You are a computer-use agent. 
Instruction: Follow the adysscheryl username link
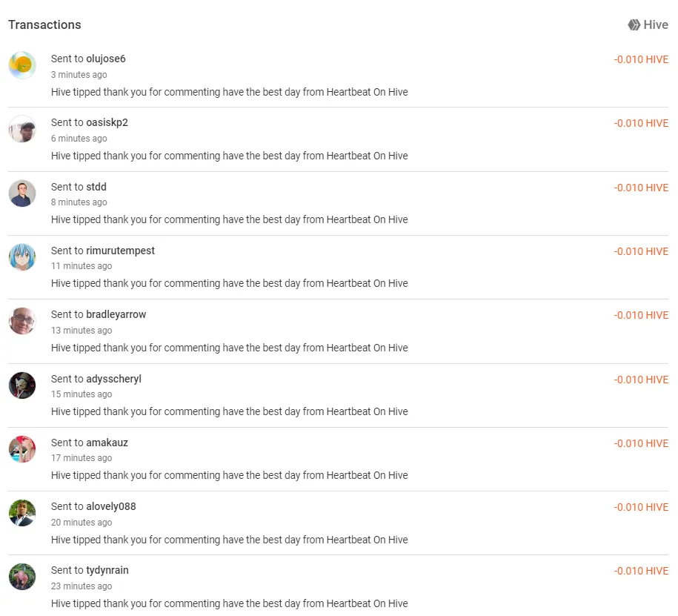pos(113,379)
